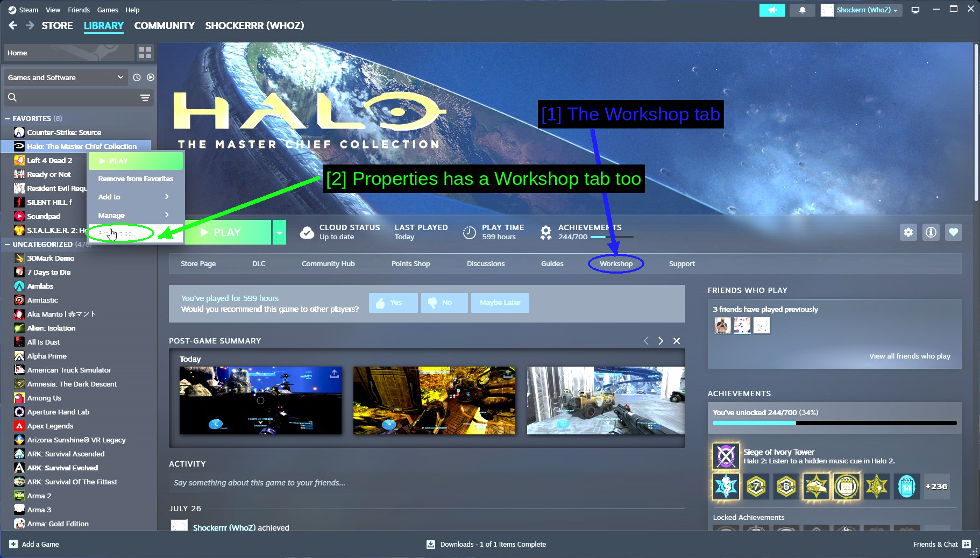Screen dimensions: 980x558
Task: Click Maybe Later on recommendation prompt
Action: [x=500, y=303]
